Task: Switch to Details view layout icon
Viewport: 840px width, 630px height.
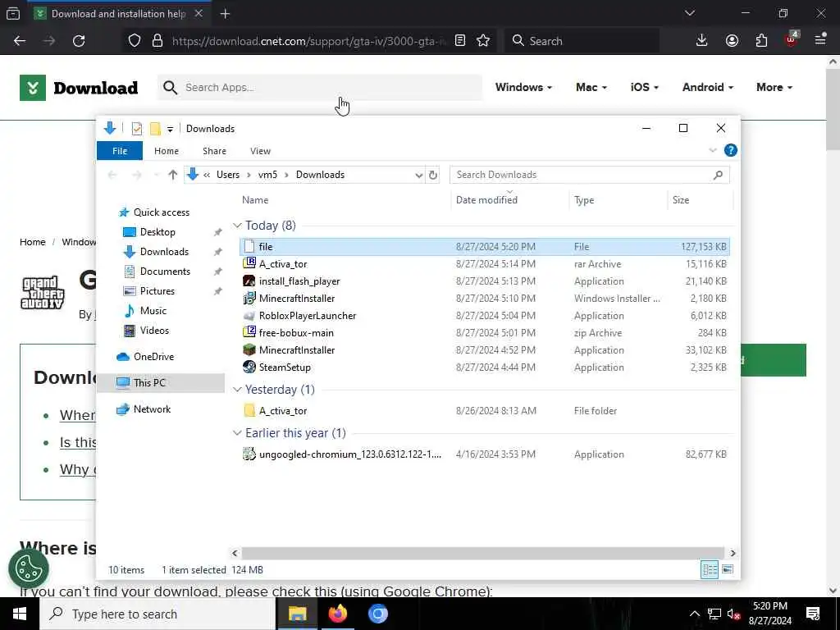Action: (x=710, y=569)
